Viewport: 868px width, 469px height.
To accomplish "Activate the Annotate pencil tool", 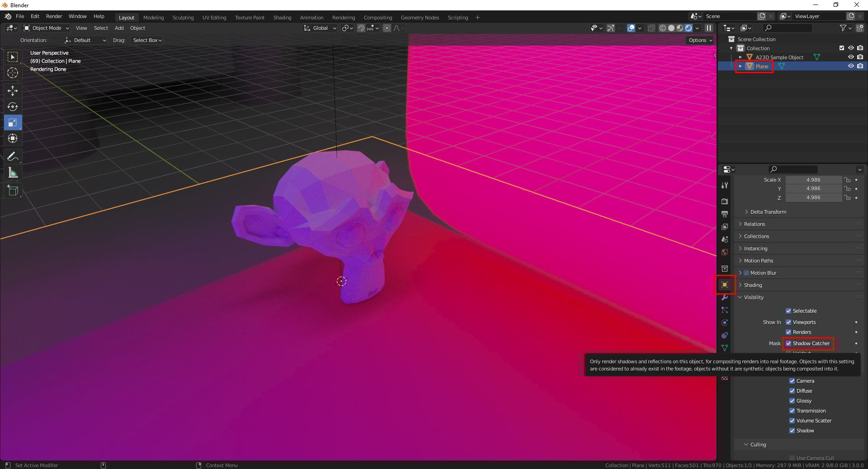I will 13,157.
